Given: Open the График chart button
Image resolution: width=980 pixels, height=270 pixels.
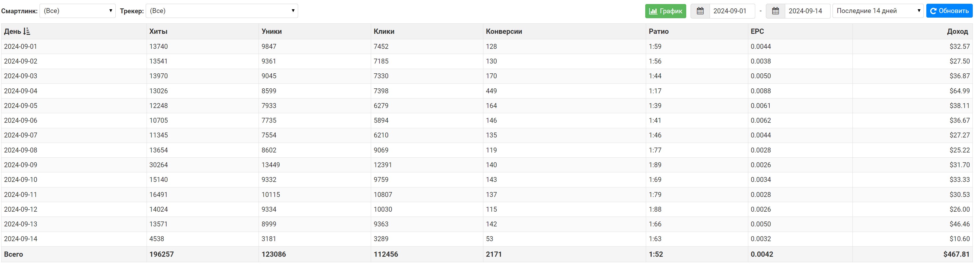Looking at the screenshot, I should point(665,11).
